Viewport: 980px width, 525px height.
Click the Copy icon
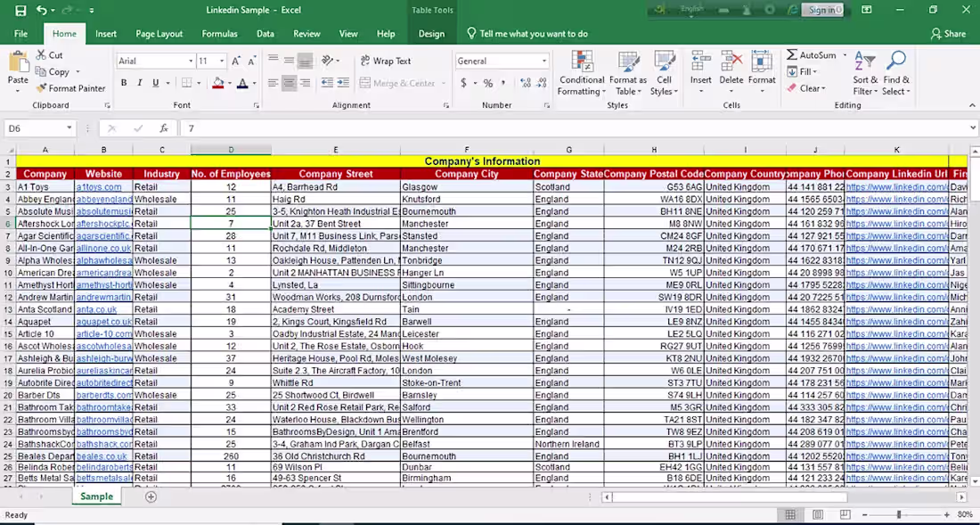tap(53, 72)
